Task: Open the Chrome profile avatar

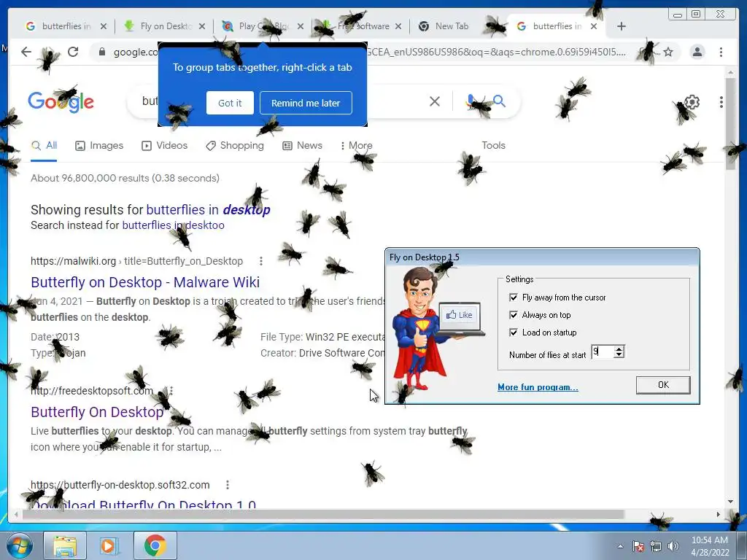Action: [697, 52]
